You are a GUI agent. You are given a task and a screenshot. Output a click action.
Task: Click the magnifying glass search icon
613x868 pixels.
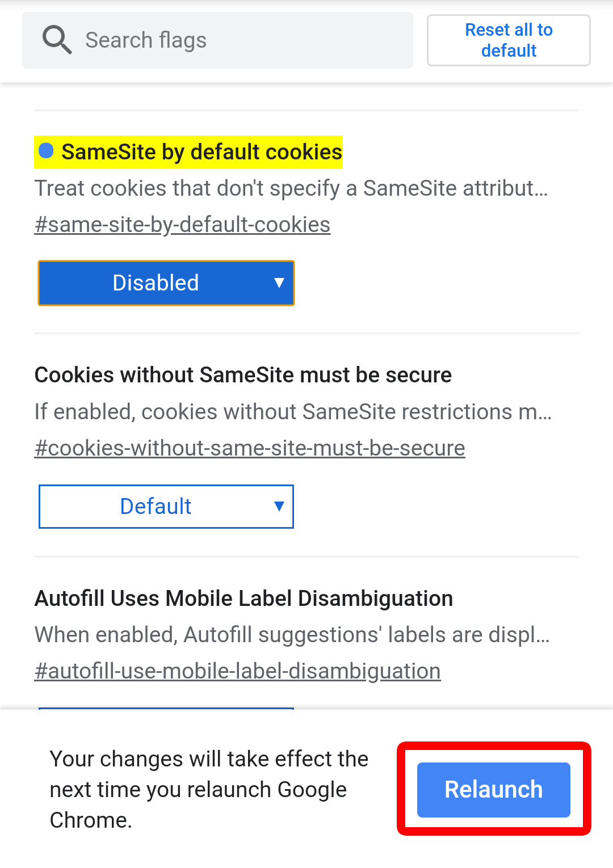pos(57,40)
